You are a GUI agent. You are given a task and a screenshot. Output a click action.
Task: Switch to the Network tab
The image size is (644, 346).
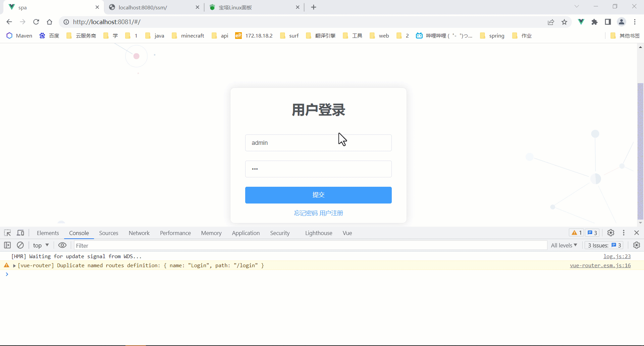tap(139, 233)
